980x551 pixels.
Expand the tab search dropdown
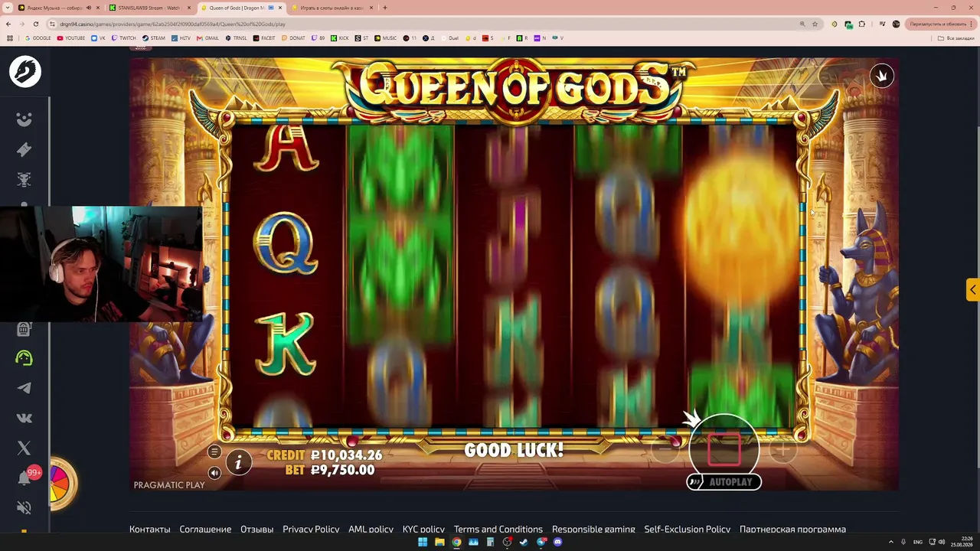tap(8, 8)
